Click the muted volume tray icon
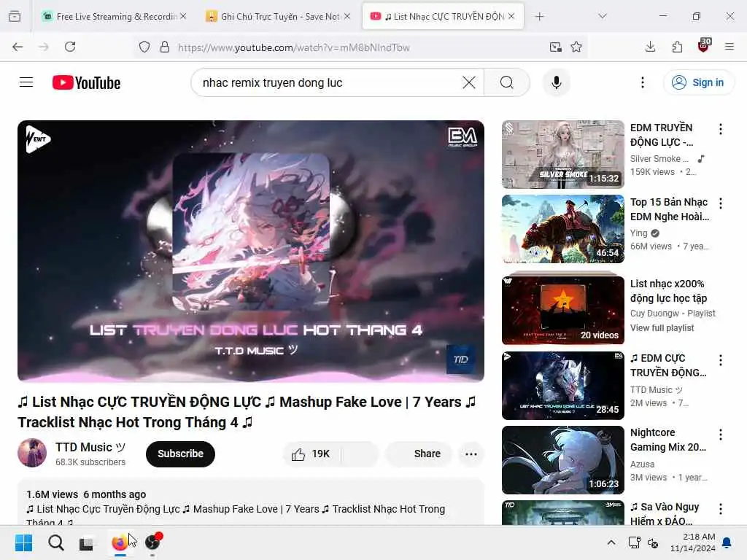The width and height of the screenshot is (747, 560). [653, 542]
